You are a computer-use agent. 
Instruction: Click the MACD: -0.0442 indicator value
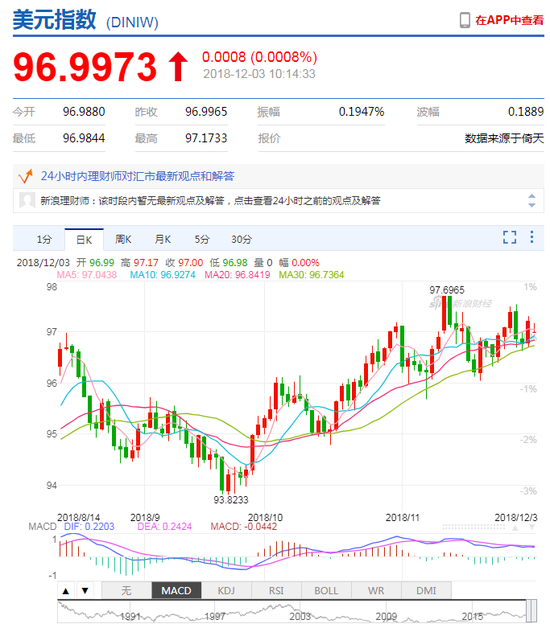(244, 526)
